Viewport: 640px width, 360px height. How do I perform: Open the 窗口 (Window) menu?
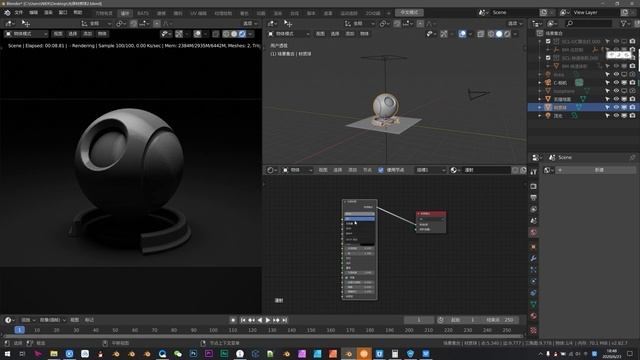click(63, 13)
